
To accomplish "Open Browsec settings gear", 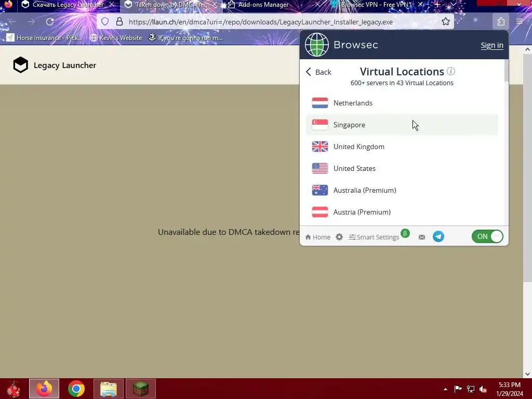I will point(339,237).
